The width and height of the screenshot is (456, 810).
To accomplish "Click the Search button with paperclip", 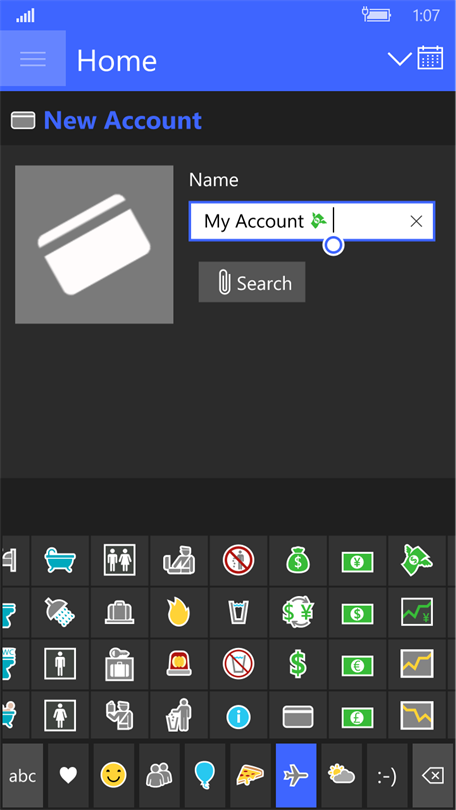I will point(252,282).
